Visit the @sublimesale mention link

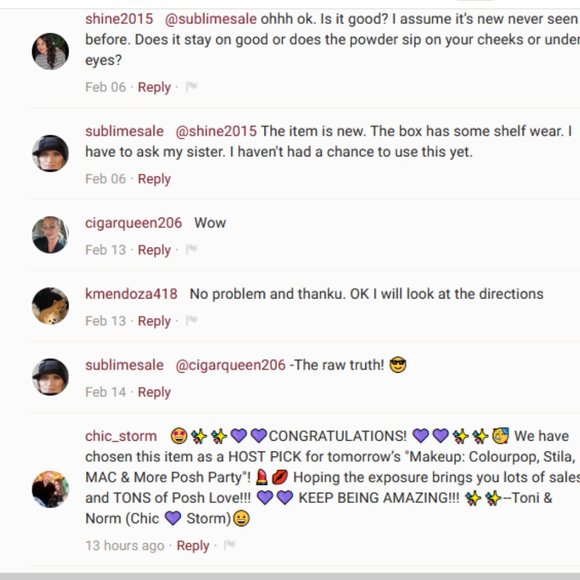tap(210, 19)
